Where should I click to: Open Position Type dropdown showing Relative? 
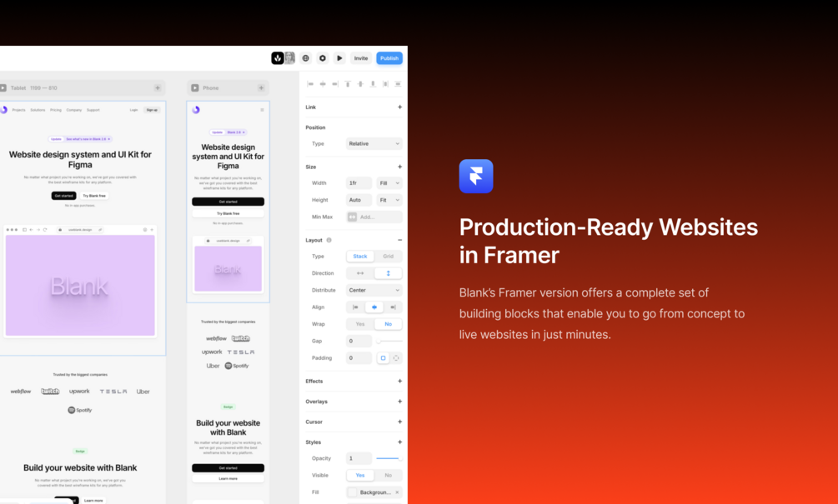(x=374, y=143)
